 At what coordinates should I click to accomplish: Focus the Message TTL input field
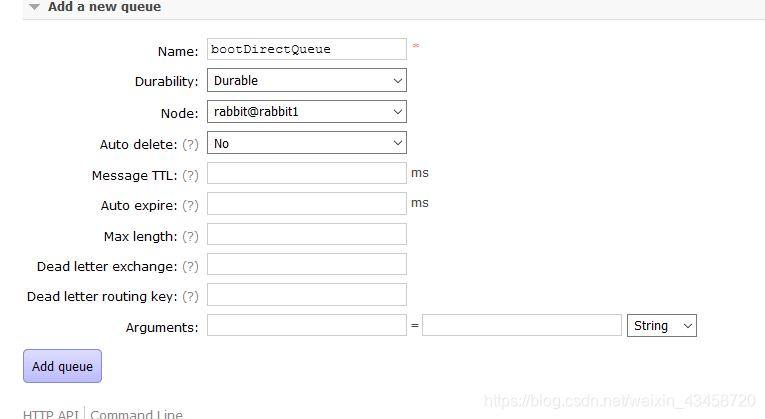[306, 174]
